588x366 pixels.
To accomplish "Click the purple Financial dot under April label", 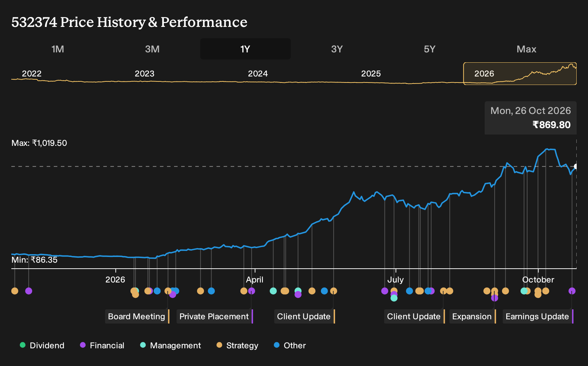I will tap(252, 291).
